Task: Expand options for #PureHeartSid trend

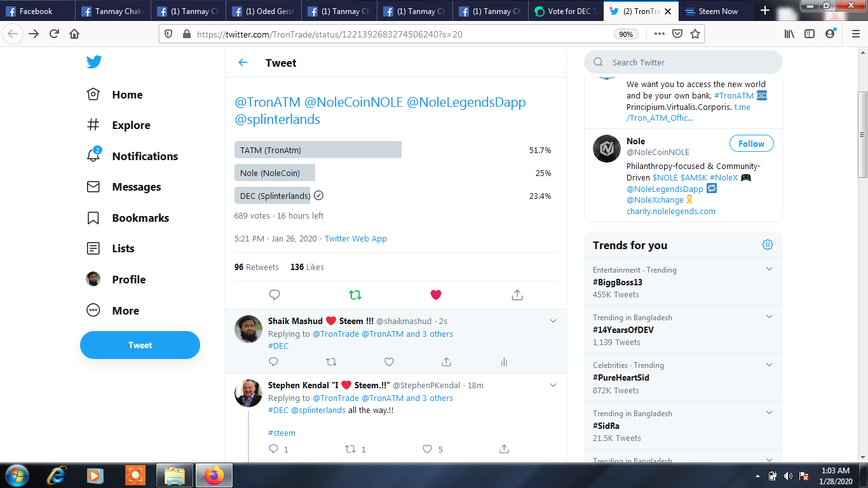Action: (x=770, y=365)
